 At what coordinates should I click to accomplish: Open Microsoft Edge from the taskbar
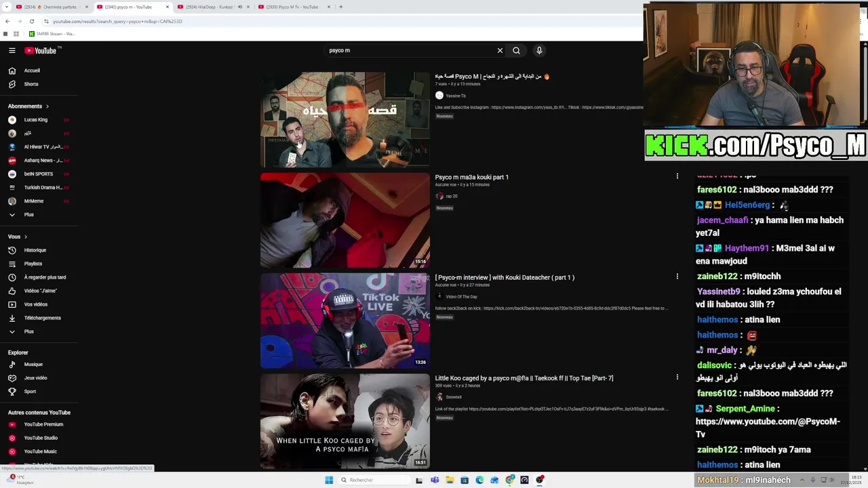point(479,480)
